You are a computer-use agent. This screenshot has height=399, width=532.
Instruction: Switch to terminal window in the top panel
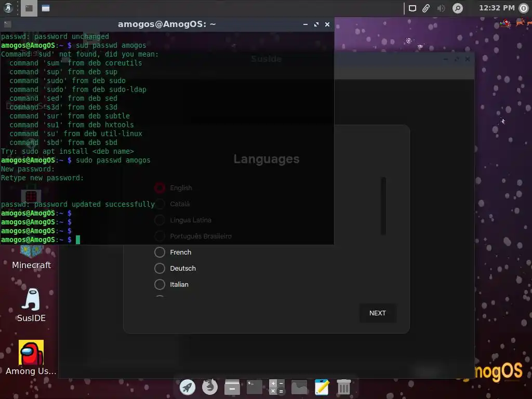click(29, 8)
